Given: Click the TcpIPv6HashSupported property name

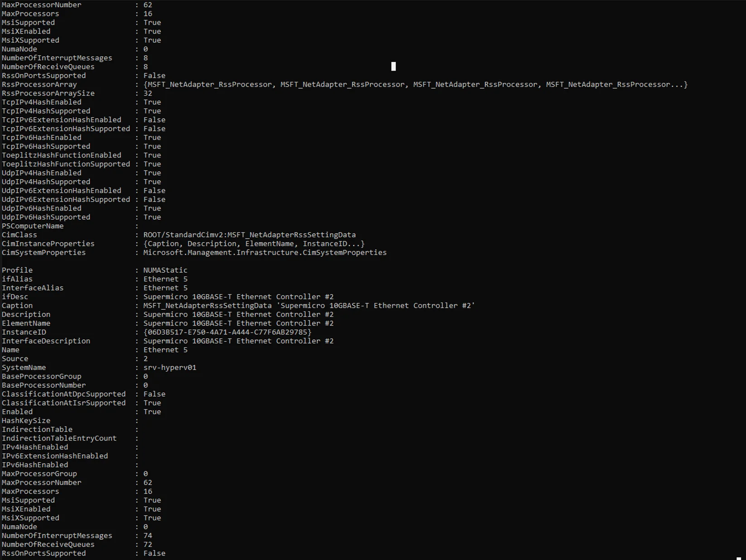Looking at the screenshot, I should 46,146.
